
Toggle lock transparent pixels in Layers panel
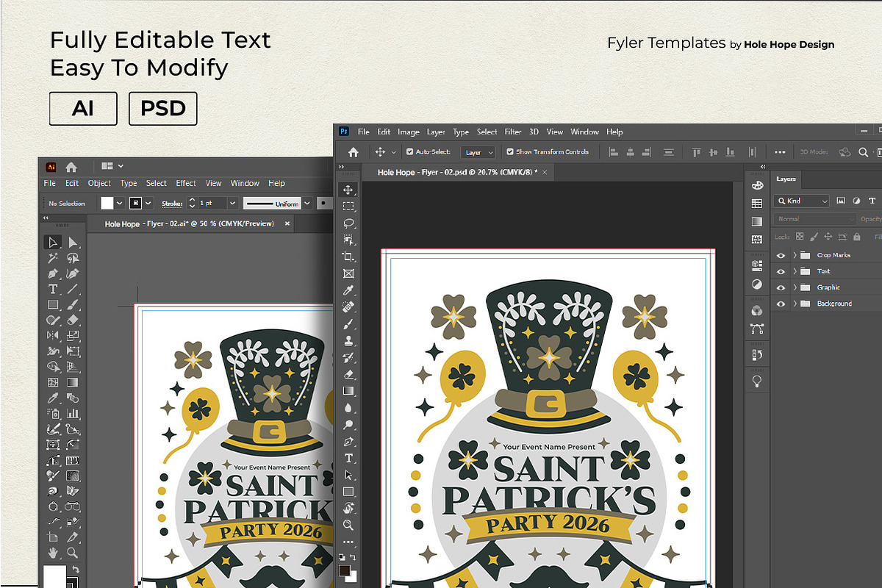[800, 237]
